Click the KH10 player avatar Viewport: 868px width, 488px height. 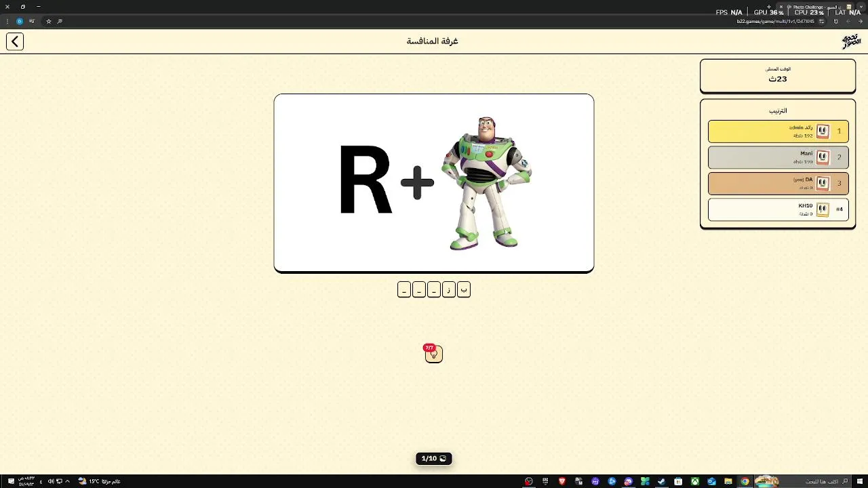coord(823,209)
